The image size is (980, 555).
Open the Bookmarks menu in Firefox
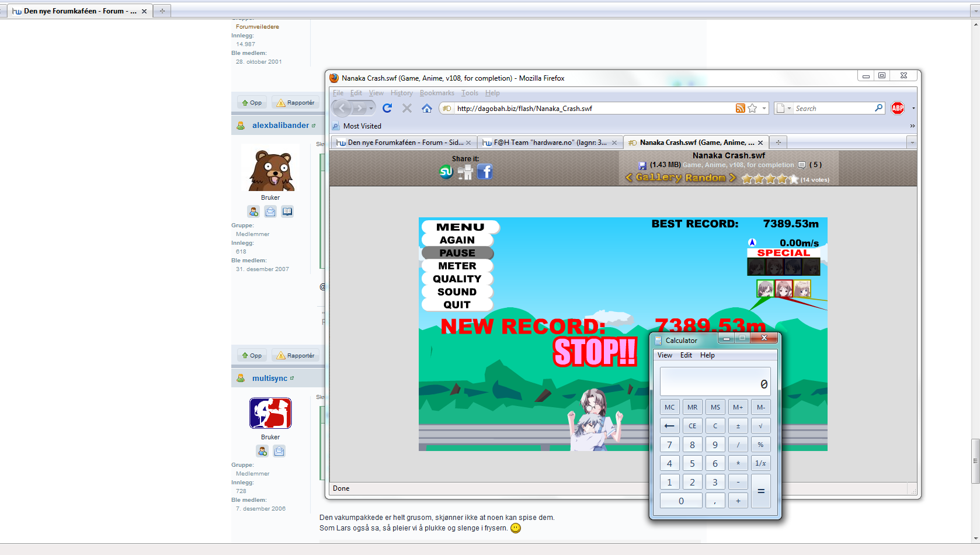(437, 93)
